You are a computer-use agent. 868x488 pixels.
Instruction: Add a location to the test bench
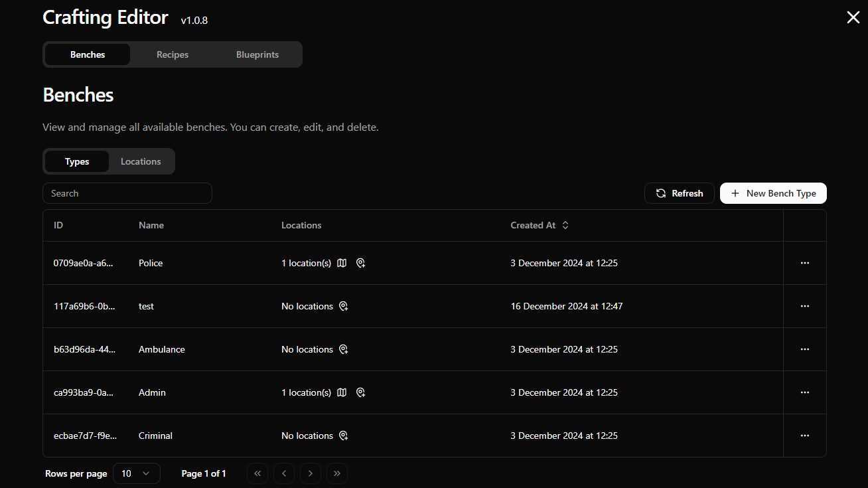[x=344, y=306]
